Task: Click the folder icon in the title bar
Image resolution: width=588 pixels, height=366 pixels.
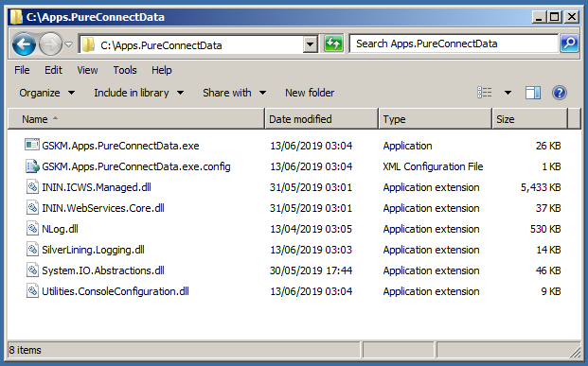Action: click(x=16, y=17)
